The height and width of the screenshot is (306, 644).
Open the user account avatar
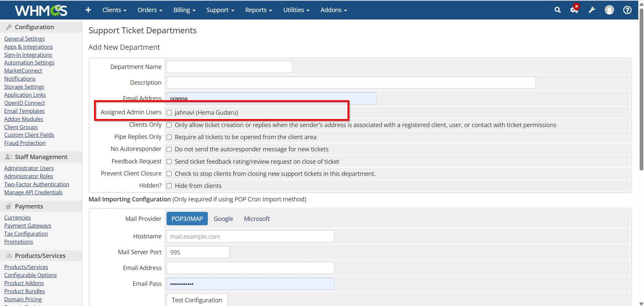tap(609, 10)
